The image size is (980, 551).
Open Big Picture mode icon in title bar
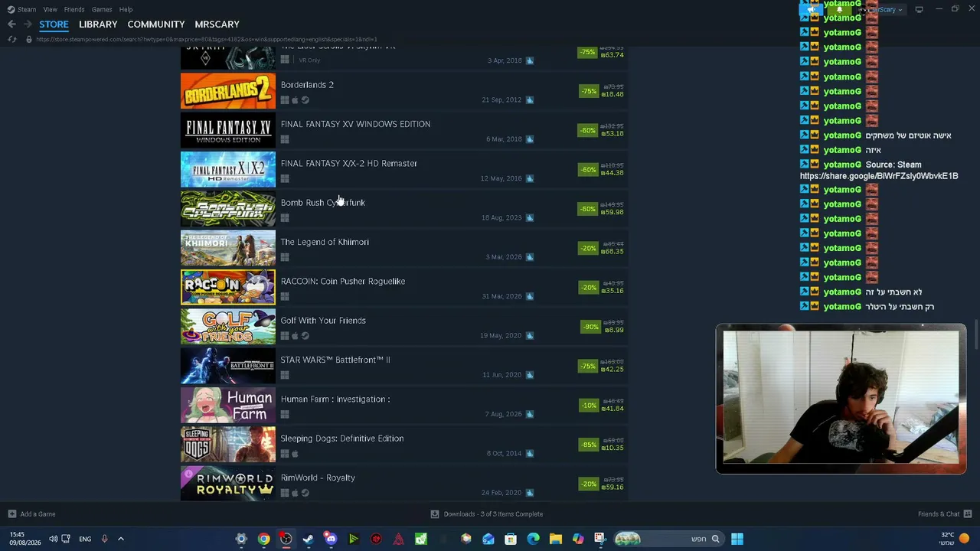(x=919, y=9)
